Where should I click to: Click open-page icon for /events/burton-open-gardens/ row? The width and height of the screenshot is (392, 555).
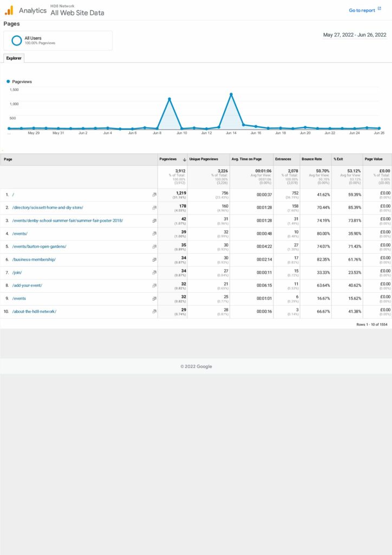click(x=154, y=247)
